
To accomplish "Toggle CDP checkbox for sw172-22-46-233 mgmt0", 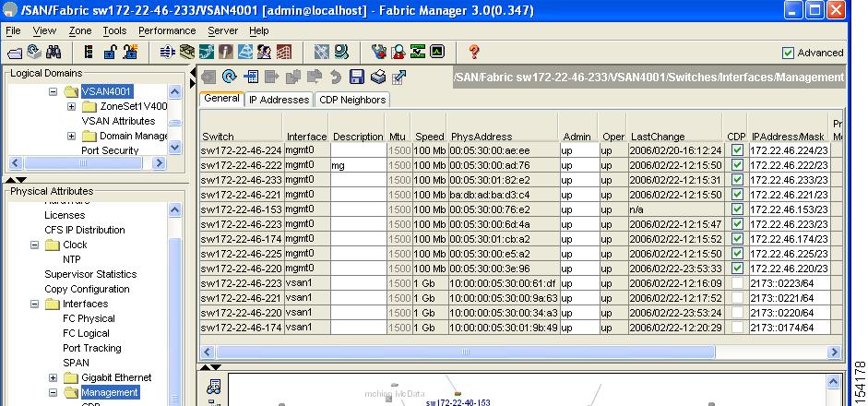I will pos(737,180).
